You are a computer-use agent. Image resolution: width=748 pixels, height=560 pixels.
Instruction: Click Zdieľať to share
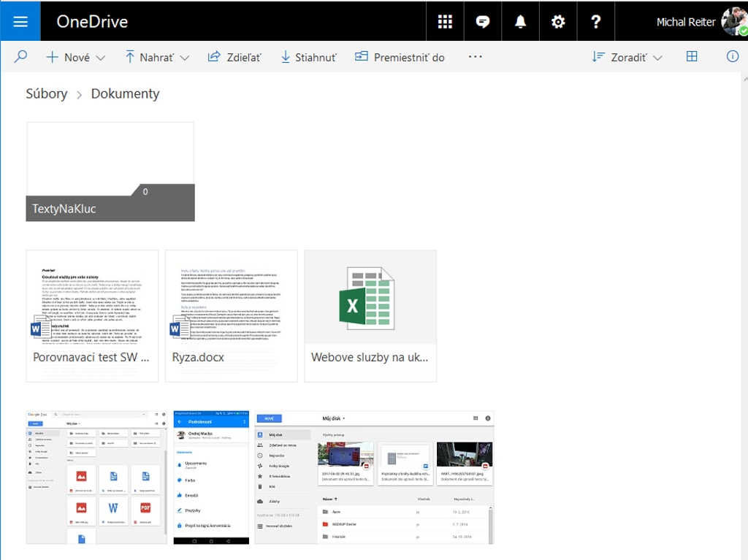click(234, 57)
